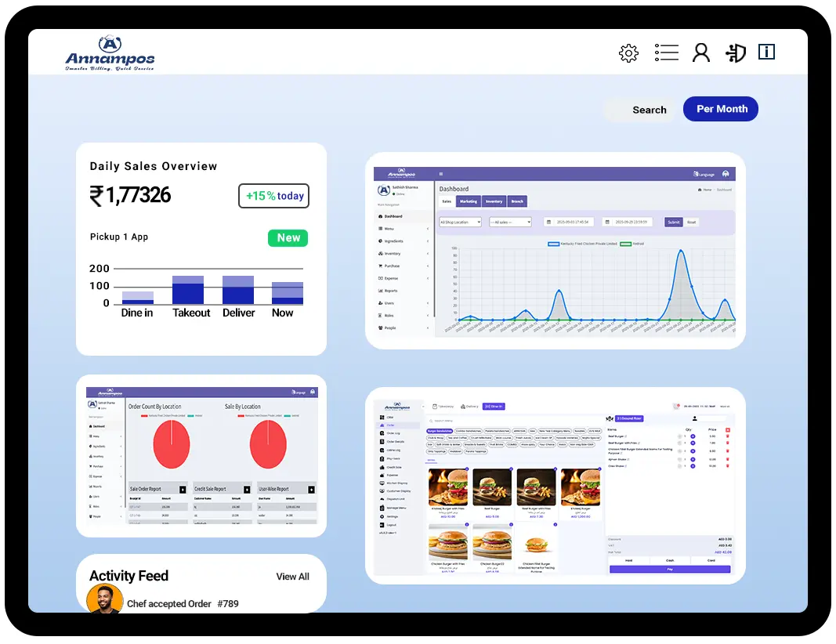Click the Annampos logo in header
This screenshot has height=644, width=836.
pyautogui.click(x=110, y=53)
